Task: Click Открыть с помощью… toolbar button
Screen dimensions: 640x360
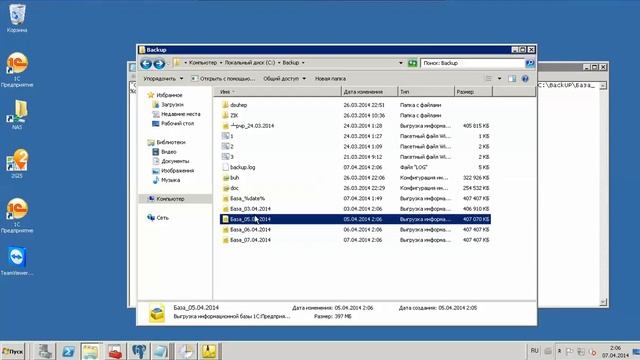Action: tap(223, 78)
